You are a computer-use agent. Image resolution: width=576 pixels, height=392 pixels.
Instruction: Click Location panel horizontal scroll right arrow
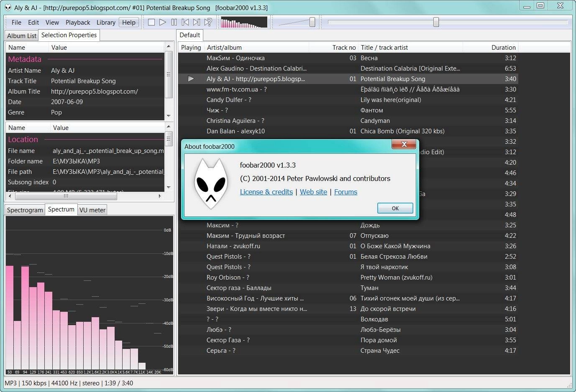160,196
